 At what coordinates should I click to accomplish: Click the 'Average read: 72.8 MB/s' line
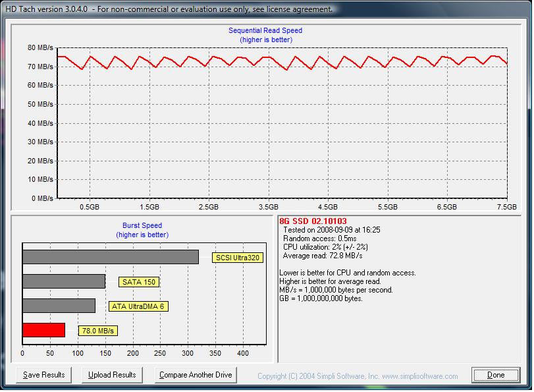(x=323, y=256)
